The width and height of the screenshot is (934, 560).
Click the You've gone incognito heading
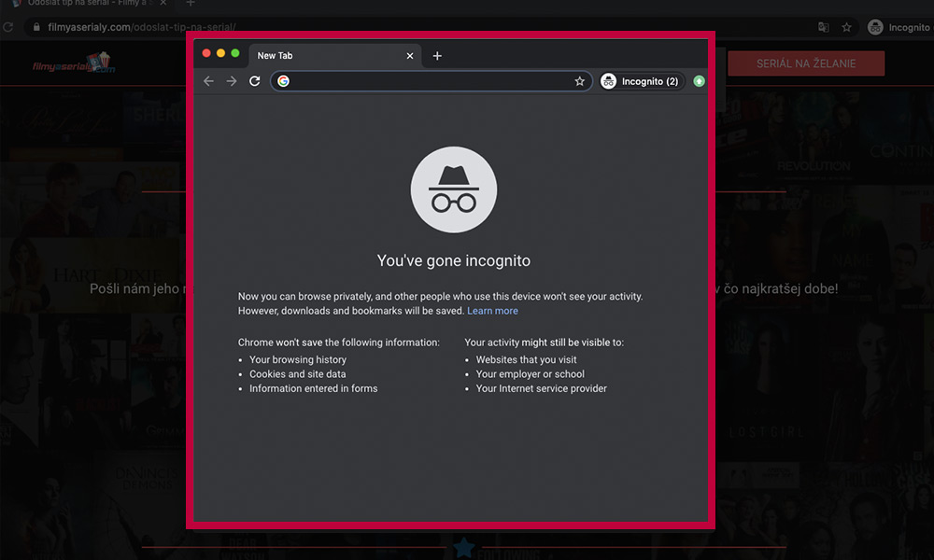[x=454, y=260]
